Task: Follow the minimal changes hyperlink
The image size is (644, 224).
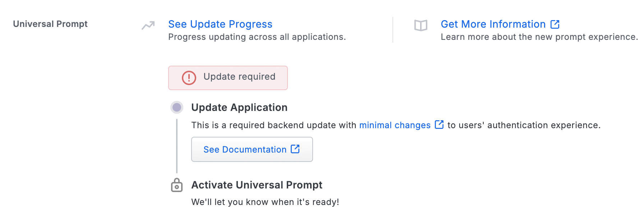Action: pos(394,125)
